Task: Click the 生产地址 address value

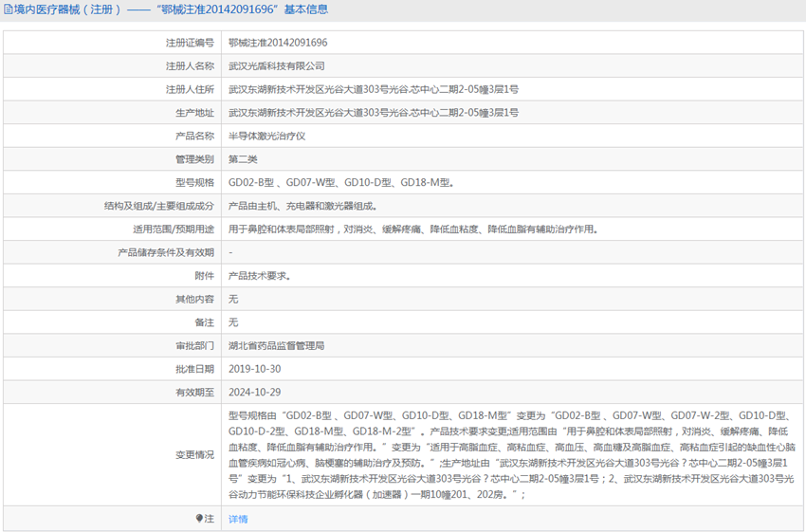Action: [374, 113]
